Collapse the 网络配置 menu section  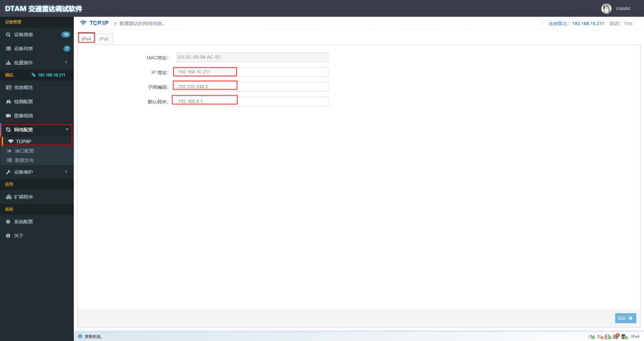point(36,129)
